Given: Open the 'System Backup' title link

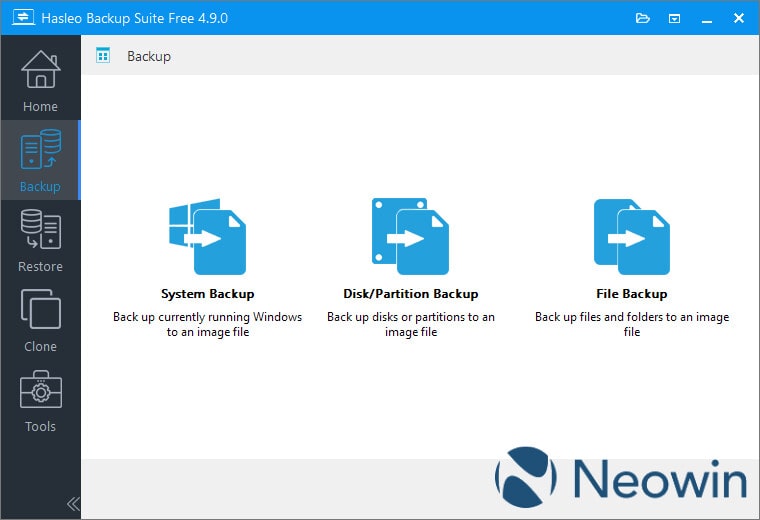Looking at the screenshot, I should [x=207, y=294].
